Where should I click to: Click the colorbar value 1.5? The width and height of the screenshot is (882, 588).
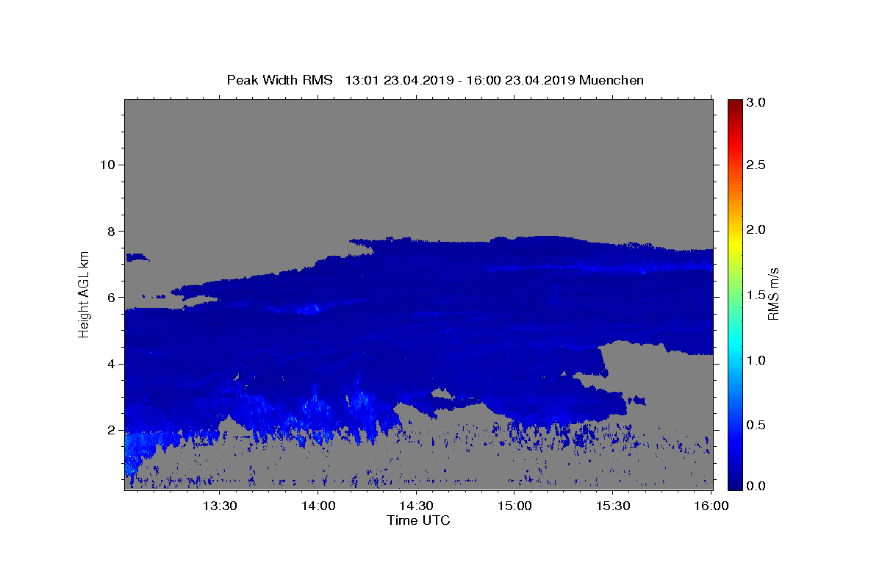click(x=757, y=295)
